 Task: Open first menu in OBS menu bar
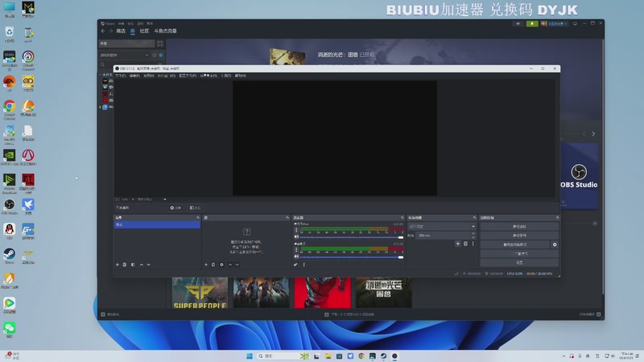pyautogui.click(x=120, y=76)
